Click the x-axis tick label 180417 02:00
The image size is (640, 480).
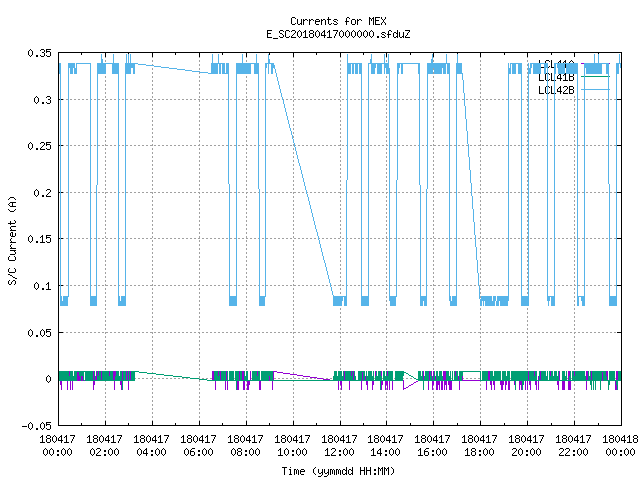(104, 446)
